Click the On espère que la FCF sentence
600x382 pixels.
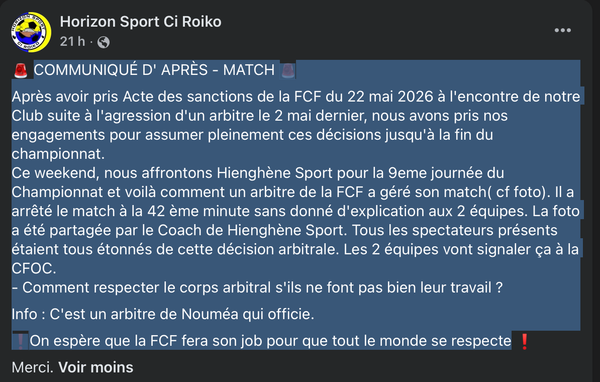click(x=271, y=341)
